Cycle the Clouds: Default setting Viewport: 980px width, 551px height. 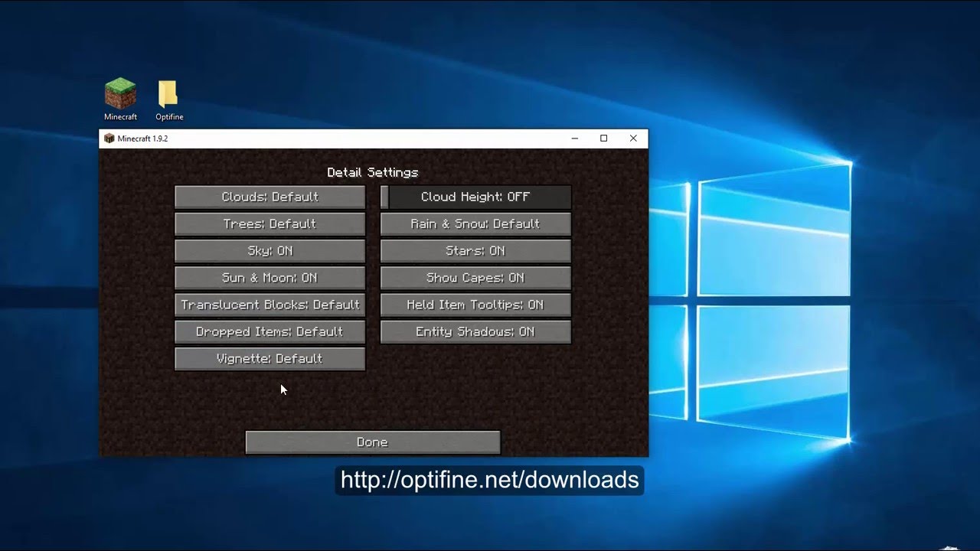(x=269, y=197)
